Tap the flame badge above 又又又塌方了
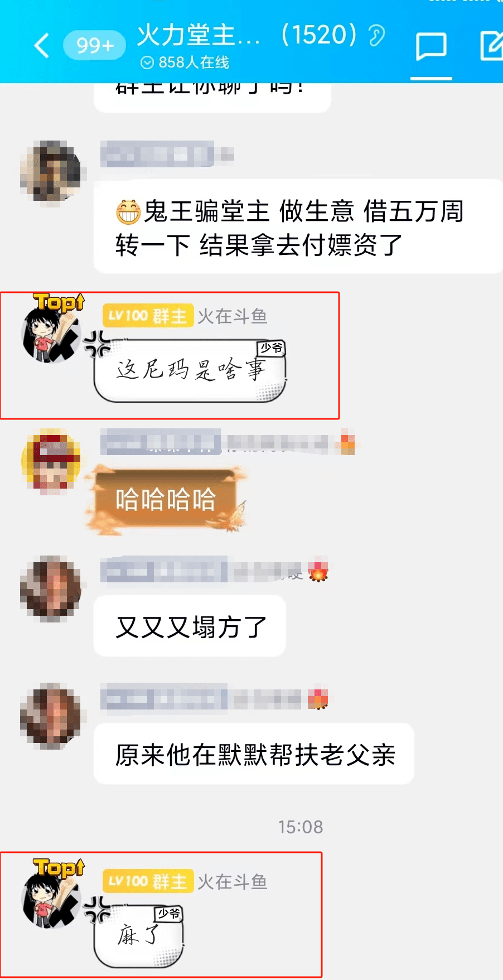Image resolution: width=503 pixels, height=980 pixels. 318,571
